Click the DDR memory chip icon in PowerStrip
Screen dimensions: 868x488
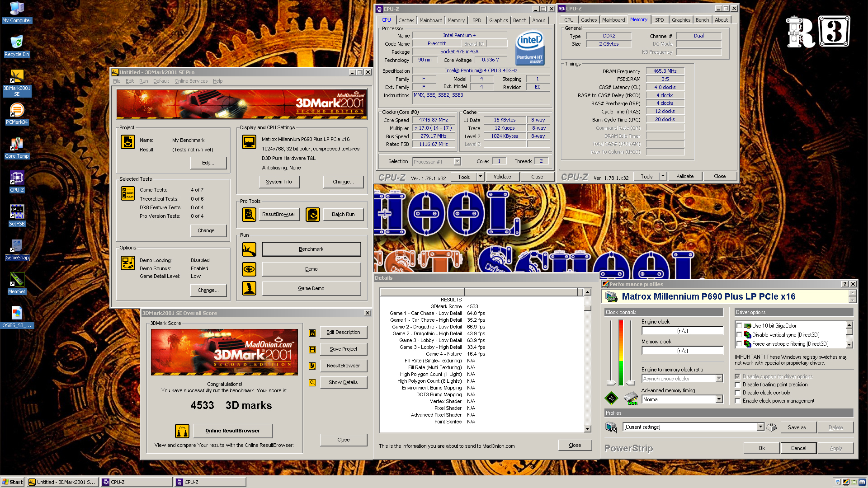(x=631, y=398)
